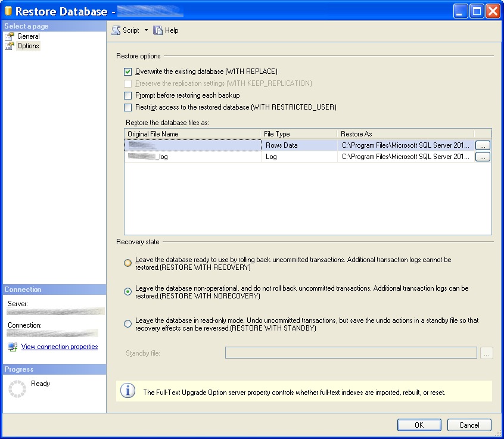
Task: Select the _log original file name cell
Action: (x=192, y=157)
